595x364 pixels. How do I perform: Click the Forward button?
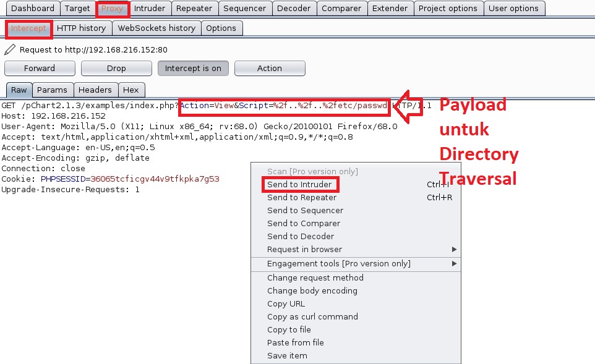(40, 68)
